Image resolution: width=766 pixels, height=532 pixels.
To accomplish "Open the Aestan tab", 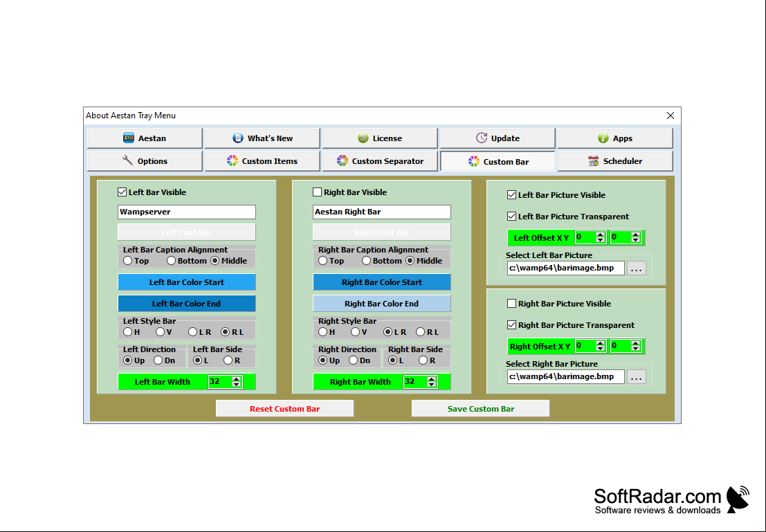I will point(145,138).
